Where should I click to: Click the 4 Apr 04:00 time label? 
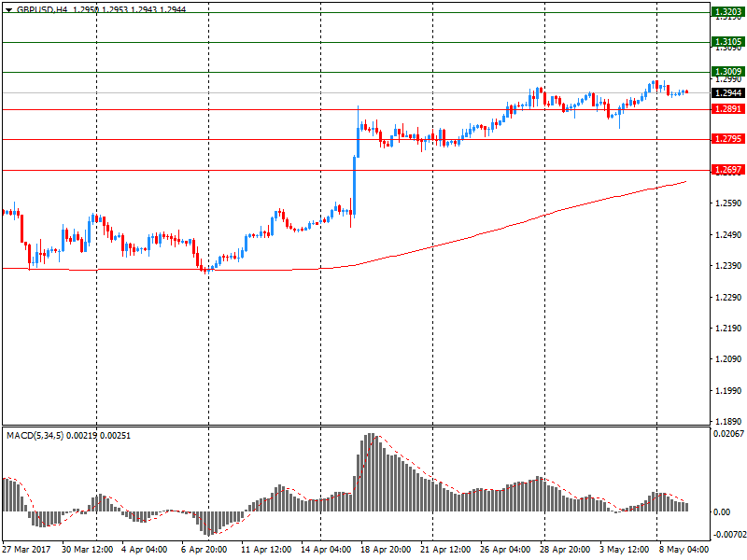pyautogui.click(x=144, y=550)
